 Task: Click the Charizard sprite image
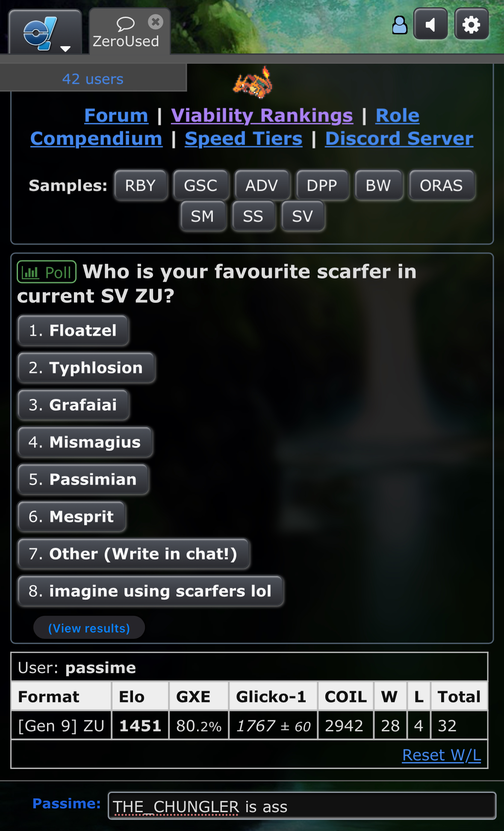[253, 82]
